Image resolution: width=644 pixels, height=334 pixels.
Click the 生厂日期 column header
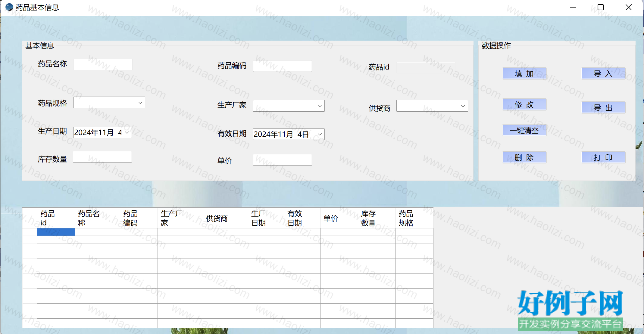[x=266, y=218]
